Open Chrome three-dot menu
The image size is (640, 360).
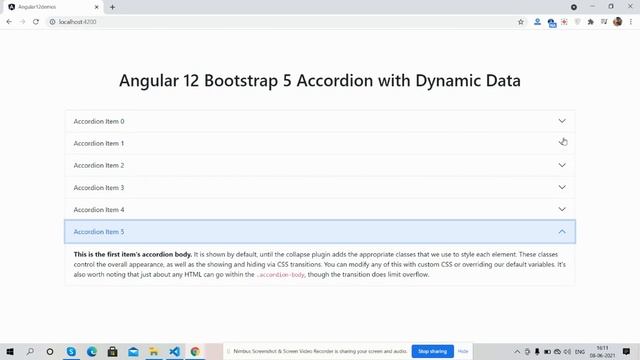pyautogui.click(x=631, y=22)
